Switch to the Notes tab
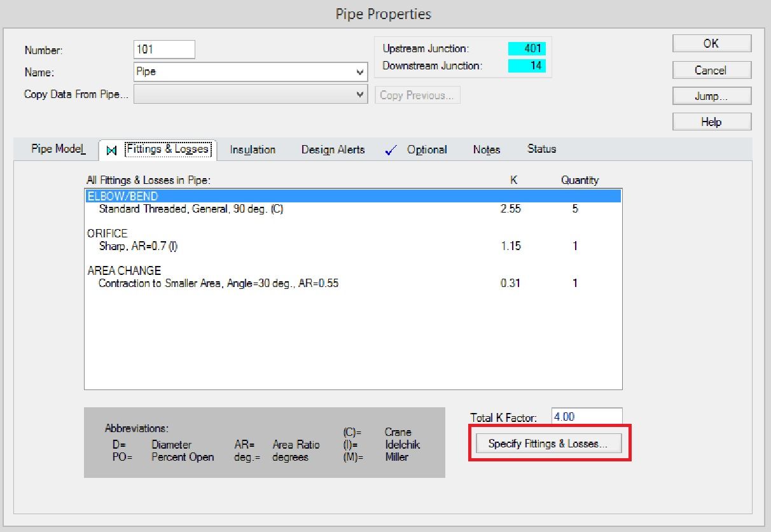Screen dimensions: 771x532 (487, 150)
